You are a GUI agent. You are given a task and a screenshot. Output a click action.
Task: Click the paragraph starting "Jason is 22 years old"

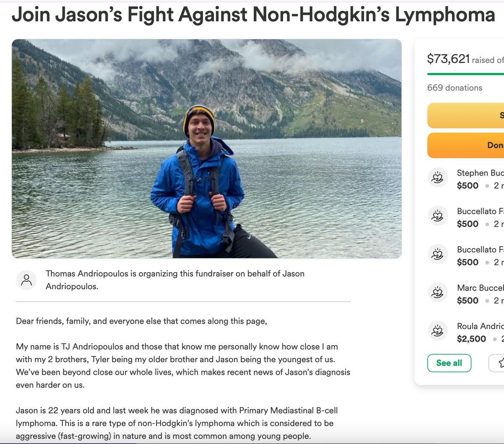pyautogui.click(x=177, y=423)
